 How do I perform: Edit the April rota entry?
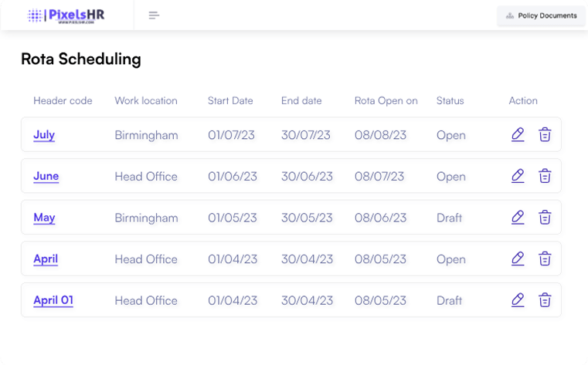click(x=518, y=259)
